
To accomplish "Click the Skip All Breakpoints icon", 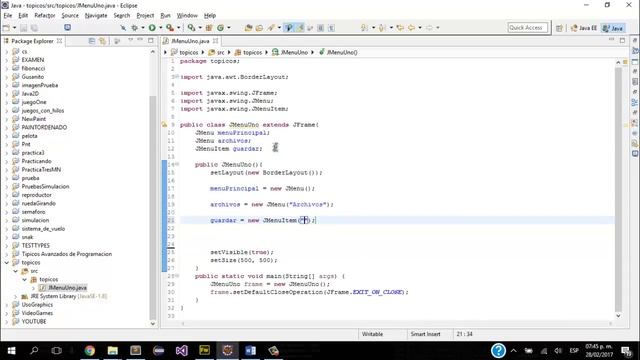I will [123, 28].
